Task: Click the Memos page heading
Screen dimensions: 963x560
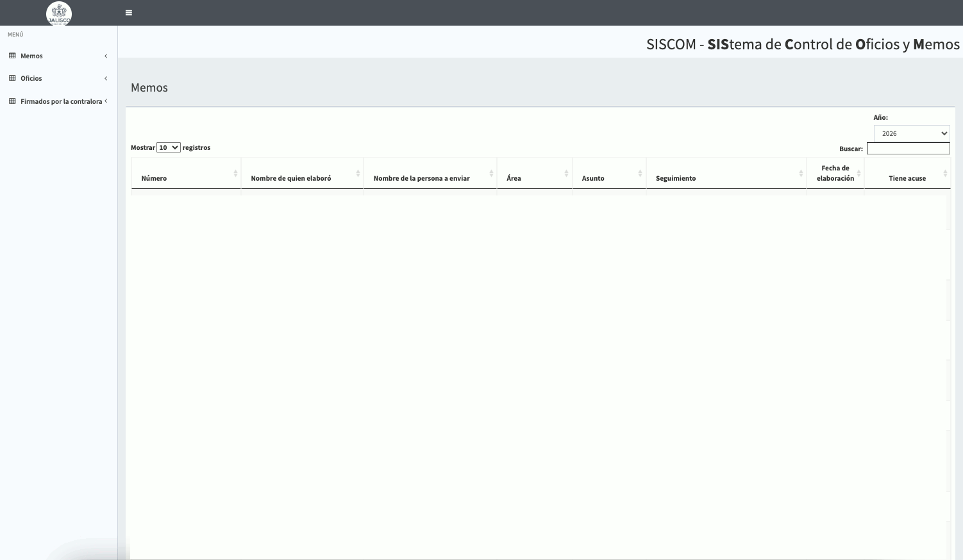Action: click(149, 88)
